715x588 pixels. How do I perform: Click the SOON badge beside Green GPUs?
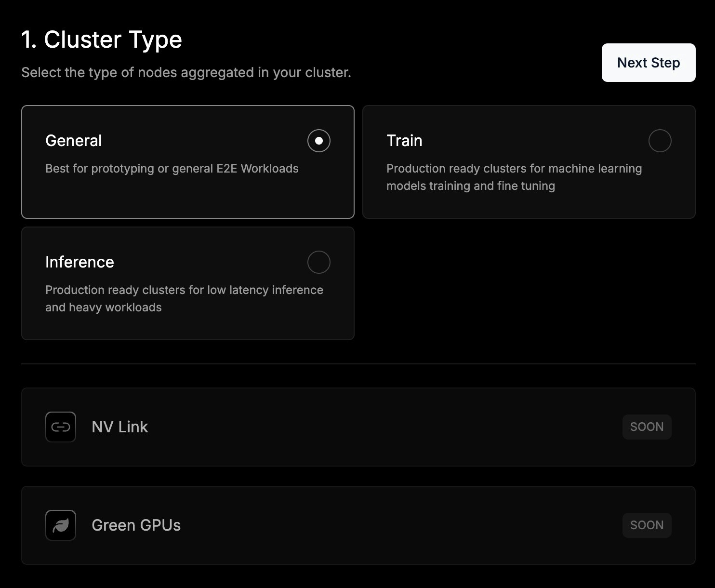tap(647, 525)
